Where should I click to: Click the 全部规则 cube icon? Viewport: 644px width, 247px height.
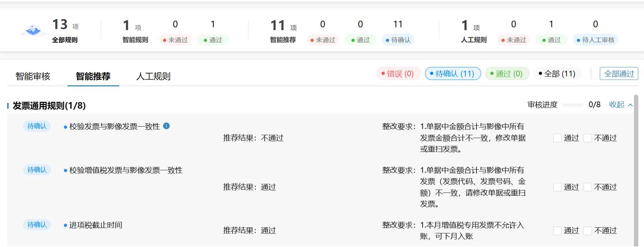(x=33, y=30)
